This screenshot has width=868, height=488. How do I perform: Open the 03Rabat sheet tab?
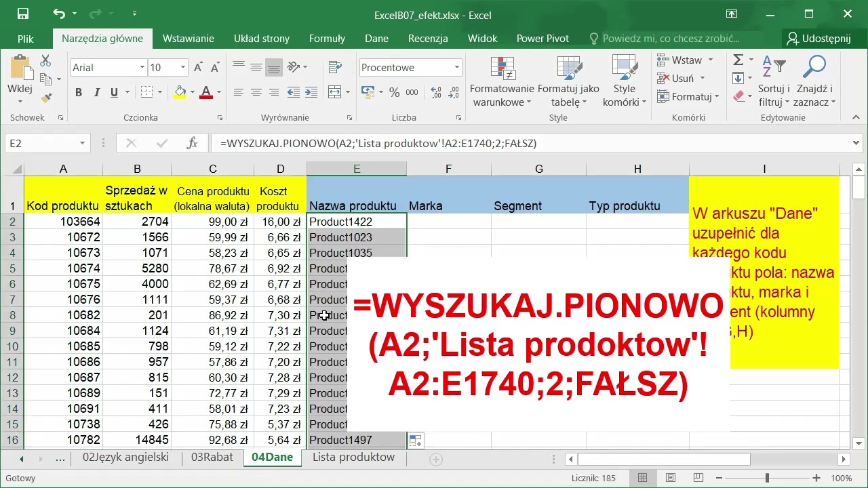[x=212, y=457]
